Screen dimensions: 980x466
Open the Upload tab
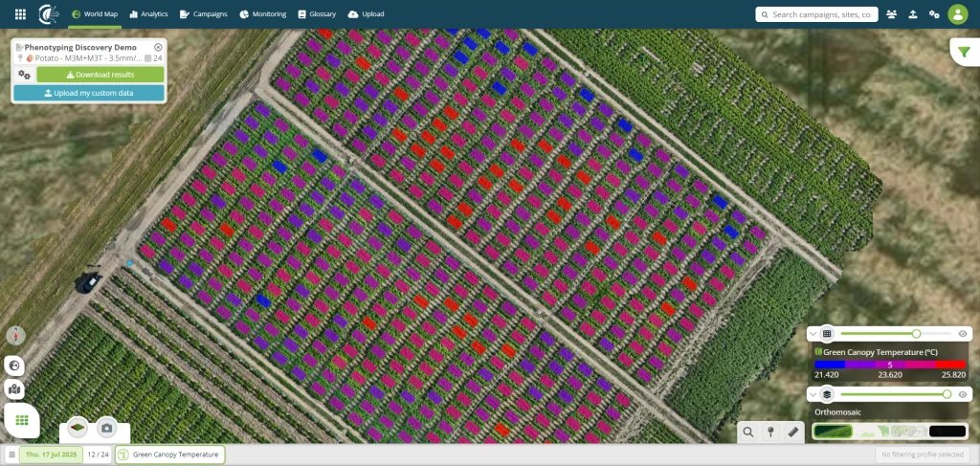(367, 13)
